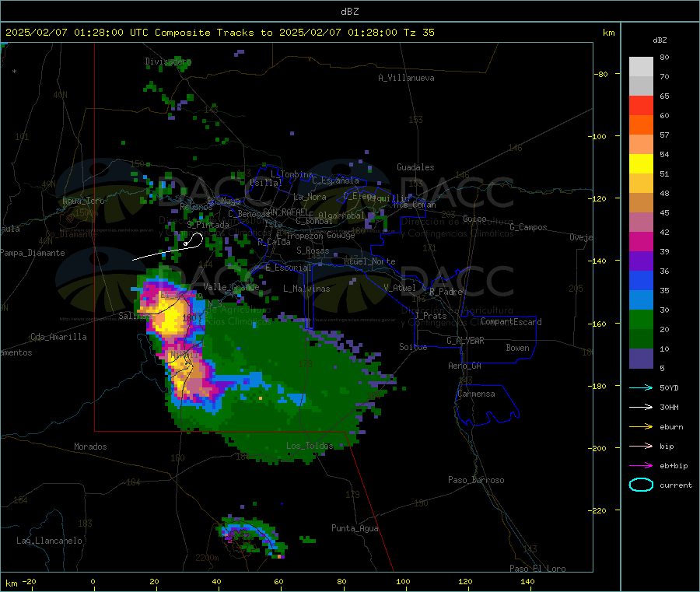Select the bright yellow swatch below 54 dBZ
700x592 pixels.
click(641, 164)
